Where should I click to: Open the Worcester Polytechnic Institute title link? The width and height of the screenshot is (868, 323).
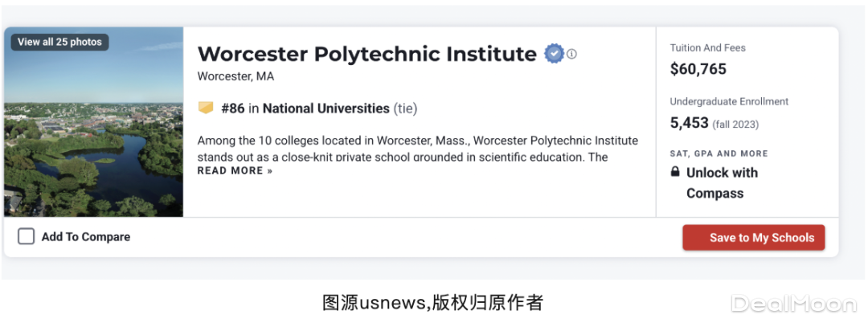[x=366, y=54]
